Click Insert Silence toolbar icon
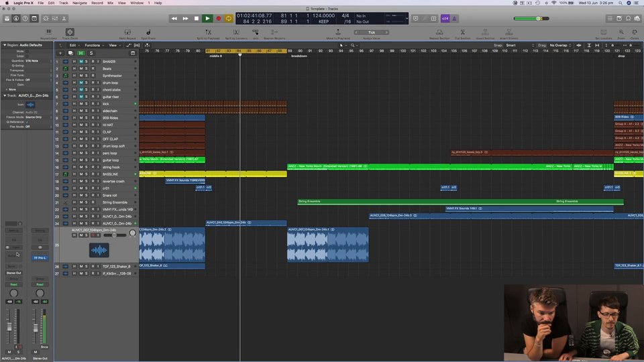 (x=509, y=32)
